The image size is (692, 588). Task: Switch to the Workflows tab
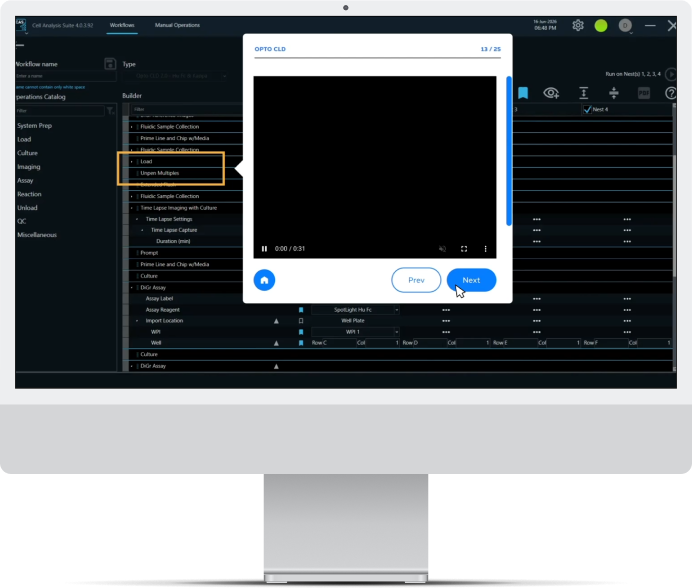pyautogui.click(x=122, y=25)
